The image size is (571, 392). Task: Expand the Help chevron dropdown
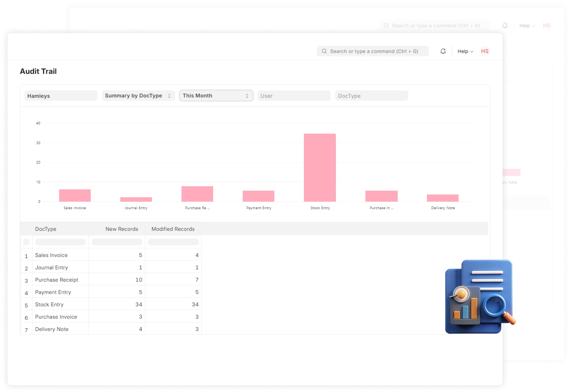point(472,51)
